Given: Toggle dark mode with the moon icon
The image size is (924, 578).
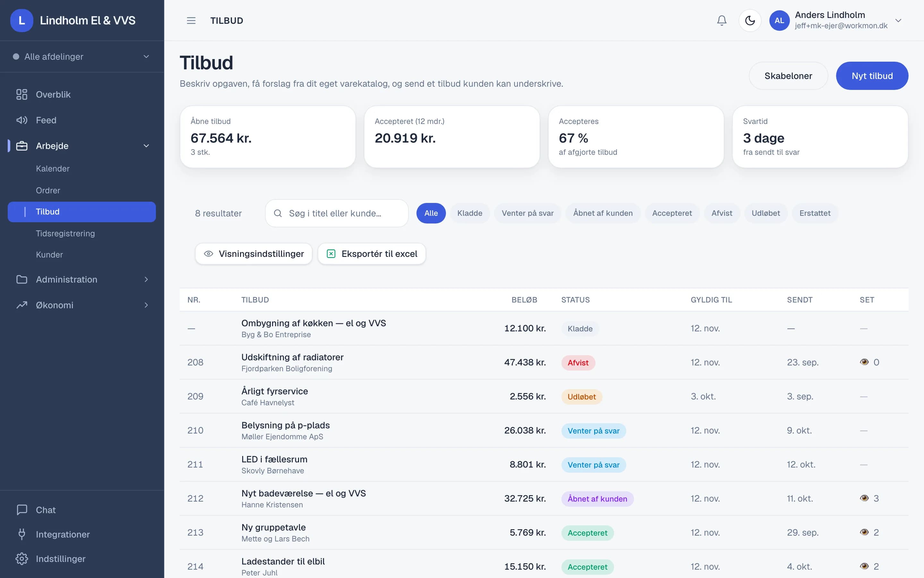Looking at the screenshot, I should pyautogui.click(x=750, y=20).
